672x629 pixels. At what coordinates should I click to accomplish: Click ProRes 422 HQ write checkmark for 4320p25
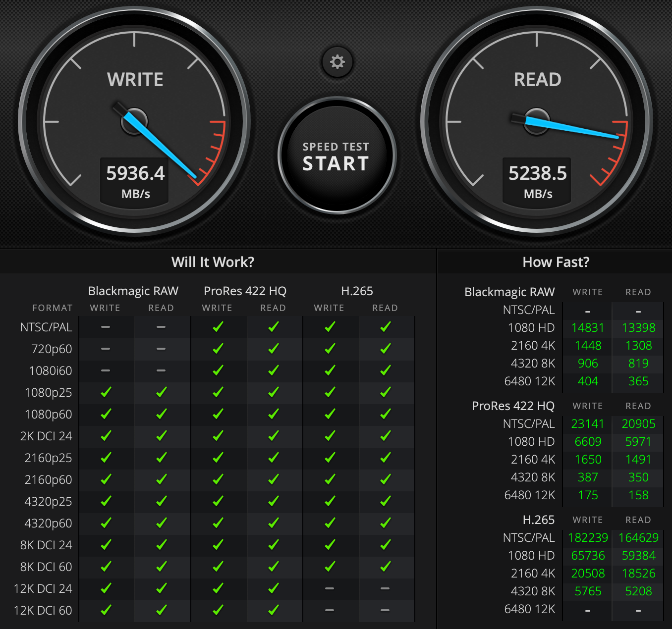[x=218, y=501]
